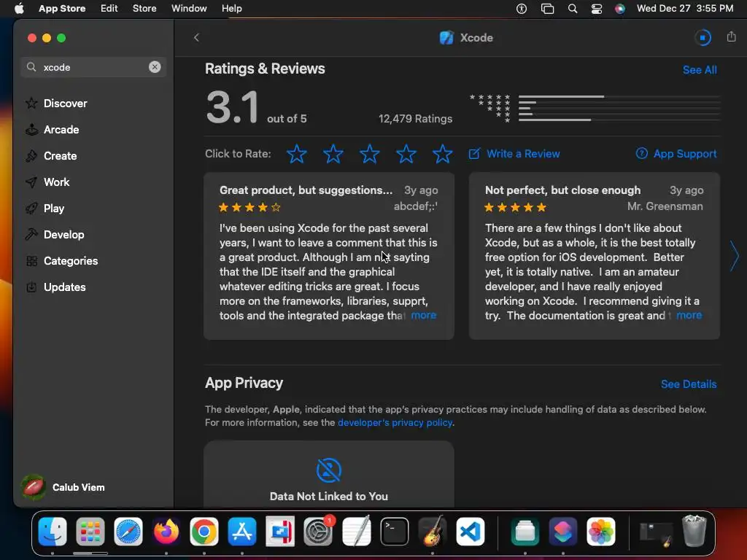Launch Safari from the Dock

click(x=128, y=532)
